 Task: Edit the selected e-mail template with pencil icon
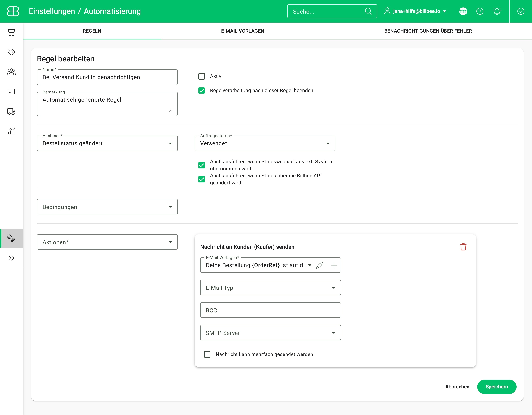[320, 265]
